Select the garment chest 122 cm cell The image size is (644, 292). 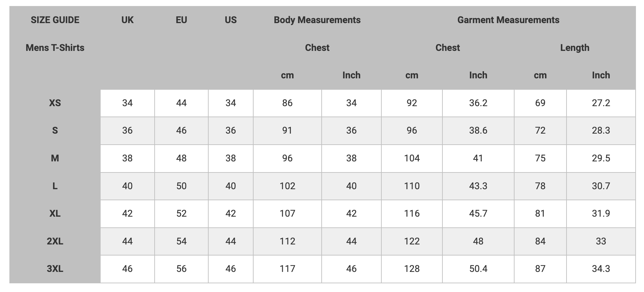pos(412,241)
